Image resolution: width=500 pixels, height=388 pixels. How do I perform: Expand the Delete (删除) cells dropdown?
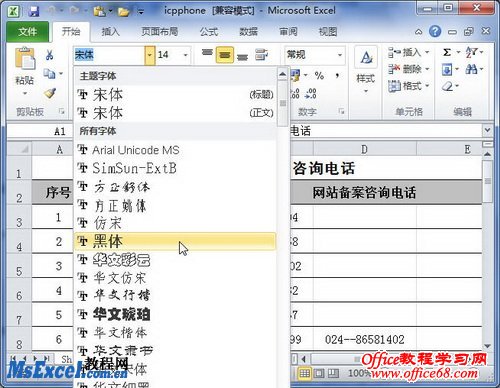(427, 69)
